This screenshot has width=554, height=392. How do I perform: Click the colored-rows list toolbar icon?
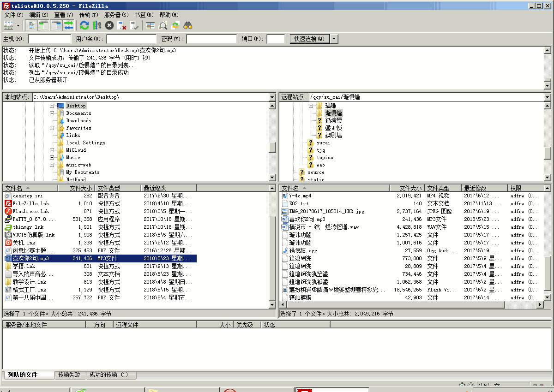150,25
